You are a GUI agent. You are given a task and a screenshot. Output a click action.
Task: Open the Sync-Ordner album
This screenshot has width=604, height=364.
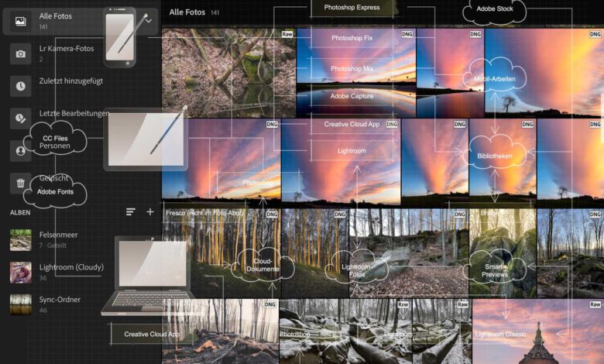(x=60, y=299)
